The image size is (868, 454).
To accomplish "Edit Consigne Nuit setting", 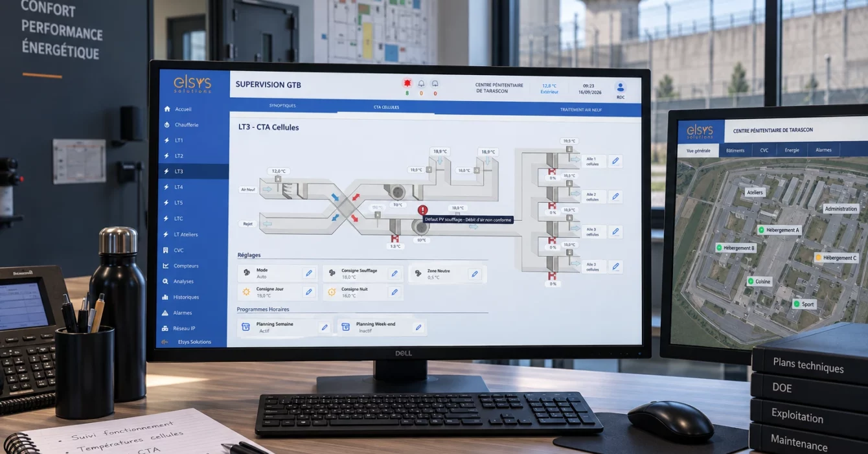I will click(394, 292).
